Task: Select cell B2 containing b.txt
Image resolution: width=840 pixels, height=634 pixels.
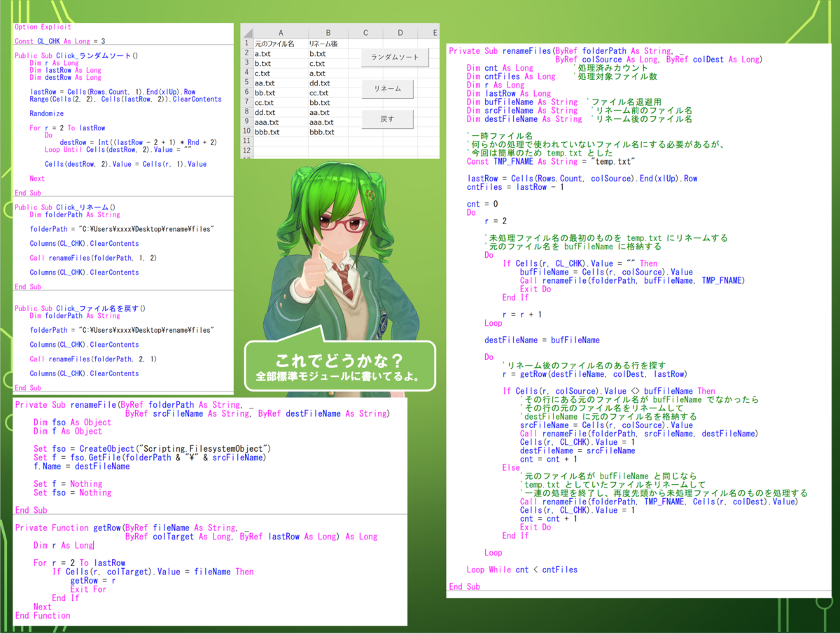Action: click(327, 54)
